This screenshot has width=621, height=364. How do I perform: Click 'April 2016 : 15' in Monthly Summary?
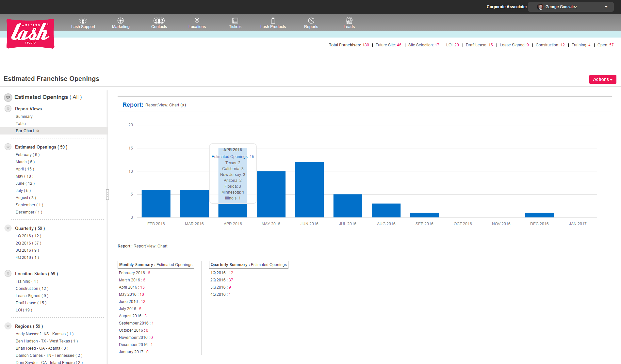point(132,287)
